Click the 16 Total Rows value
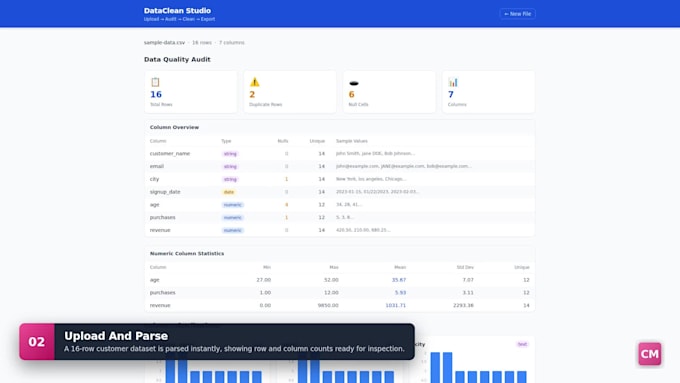This screenshot has width=680, height=383. coord(156,94)
